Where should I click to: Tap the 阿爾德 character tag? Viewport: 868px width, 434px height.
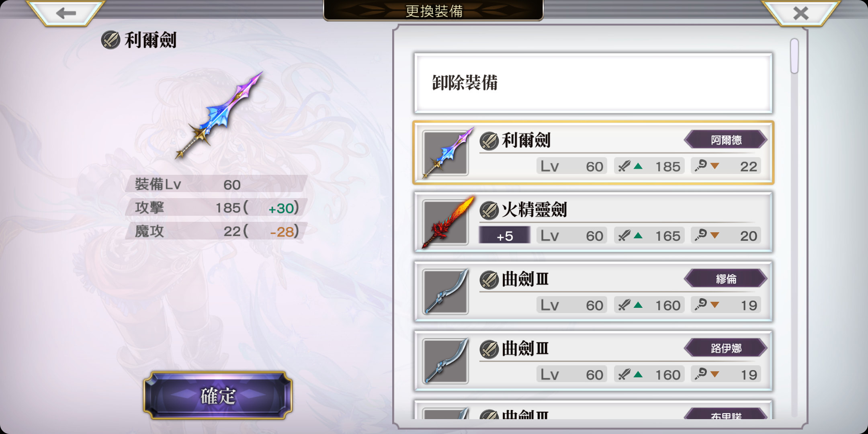[x=726, y=140]
